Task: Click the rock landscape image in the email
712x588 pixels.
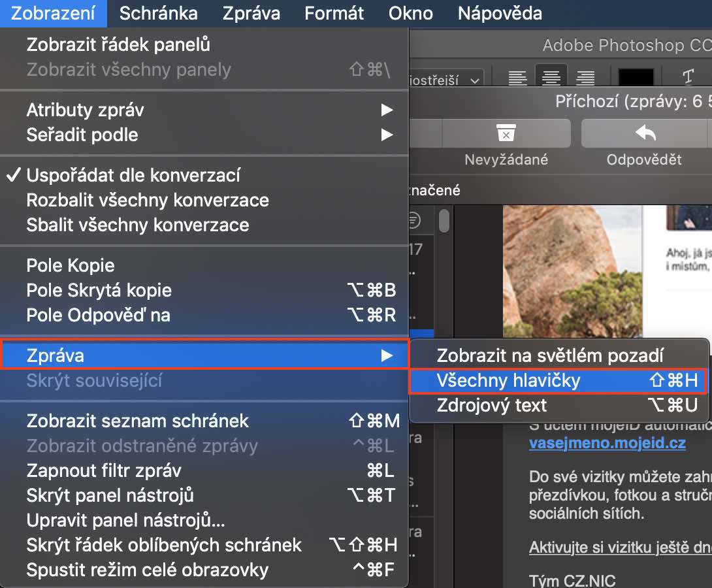Action: 573,271
